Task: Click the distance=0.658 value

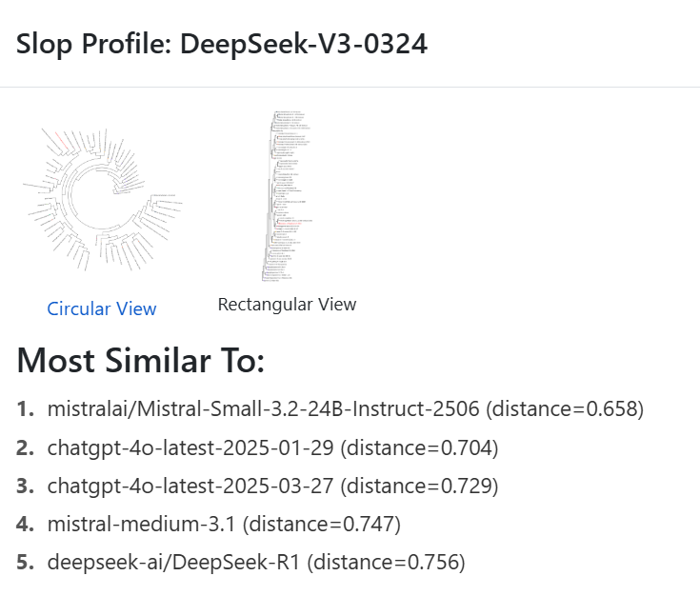Action: click(x=565, y=409)
